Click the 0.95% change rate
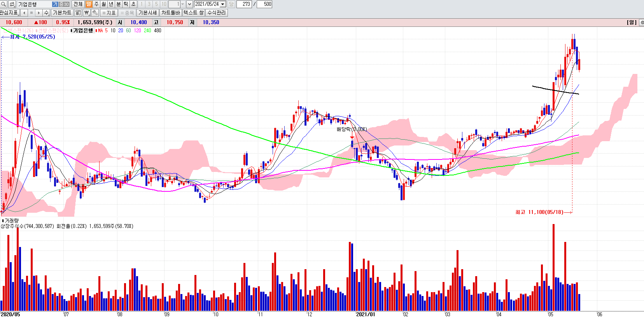 63,22
